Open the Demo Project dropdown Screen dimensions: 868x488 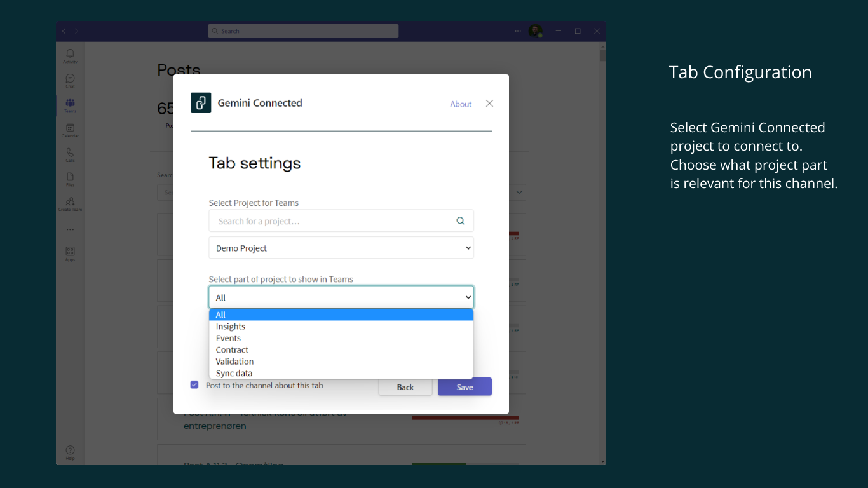(x=341, y=248)
